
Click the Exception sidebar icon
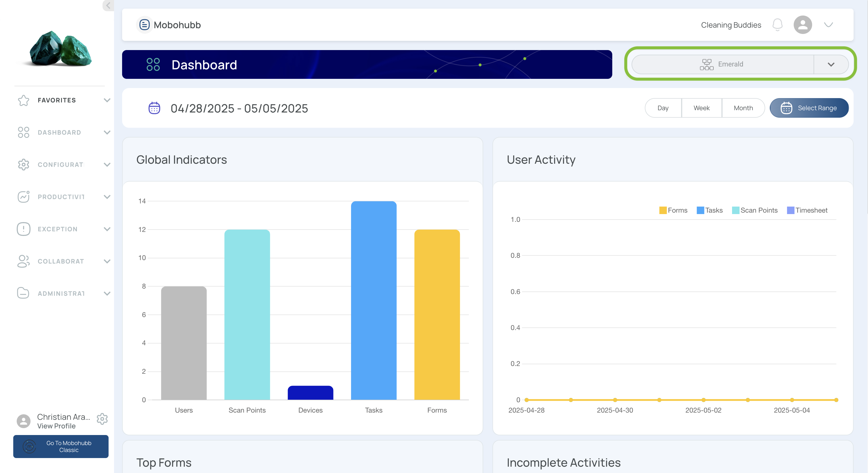[x=24, y=229]
